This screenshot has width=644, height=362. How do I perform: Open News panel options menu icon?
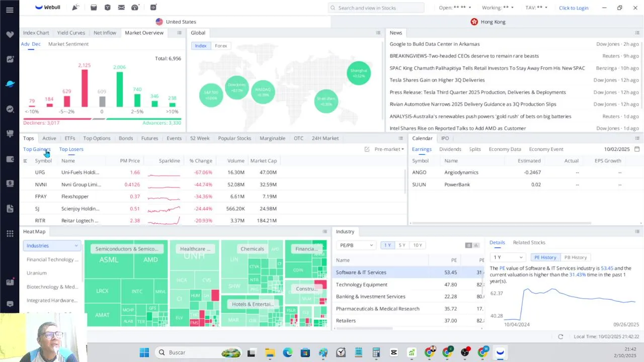coord(637,33)
